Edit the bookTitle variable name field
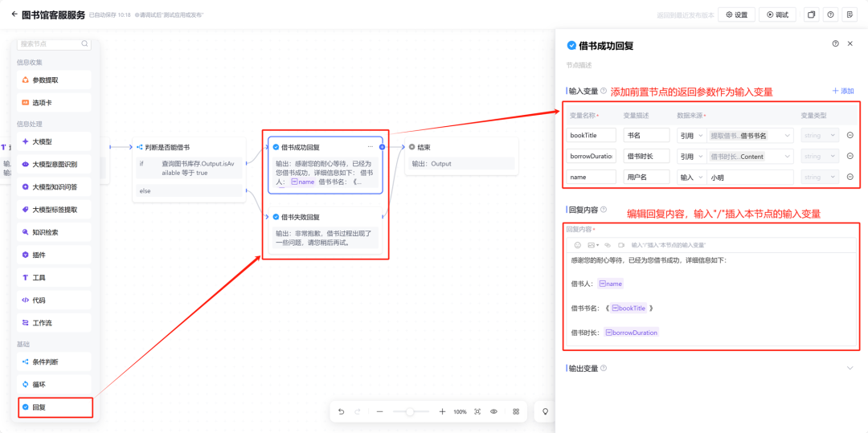 (592, 135)
